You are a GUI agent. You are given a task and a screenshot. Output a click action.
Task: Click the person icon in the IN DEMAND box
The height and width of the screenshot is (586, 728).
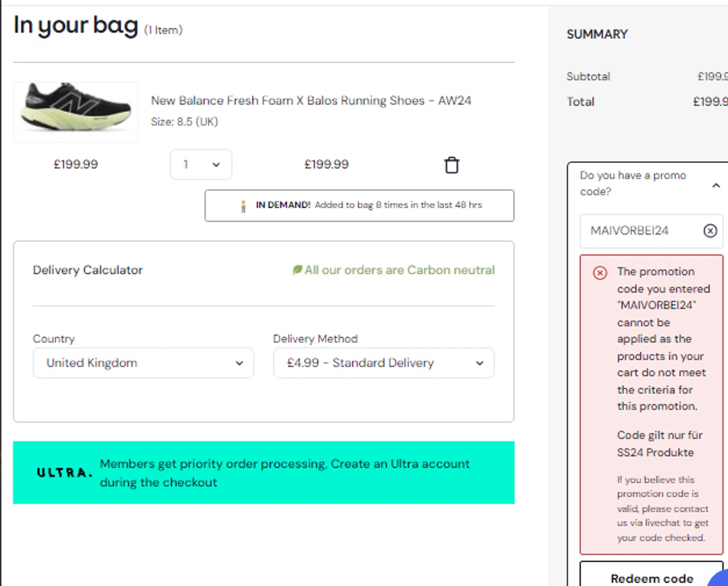click(244, 206)
